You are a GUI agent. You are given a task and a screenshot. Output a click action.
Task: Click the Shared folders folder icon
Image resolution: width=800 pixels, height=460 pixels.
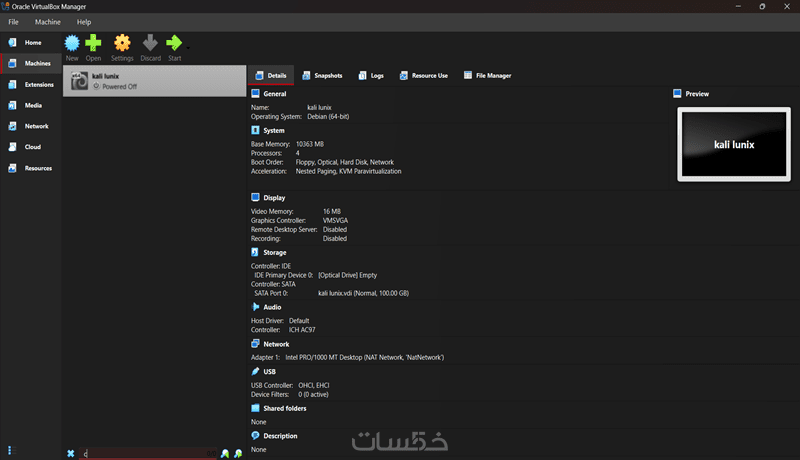click(256, 408)
